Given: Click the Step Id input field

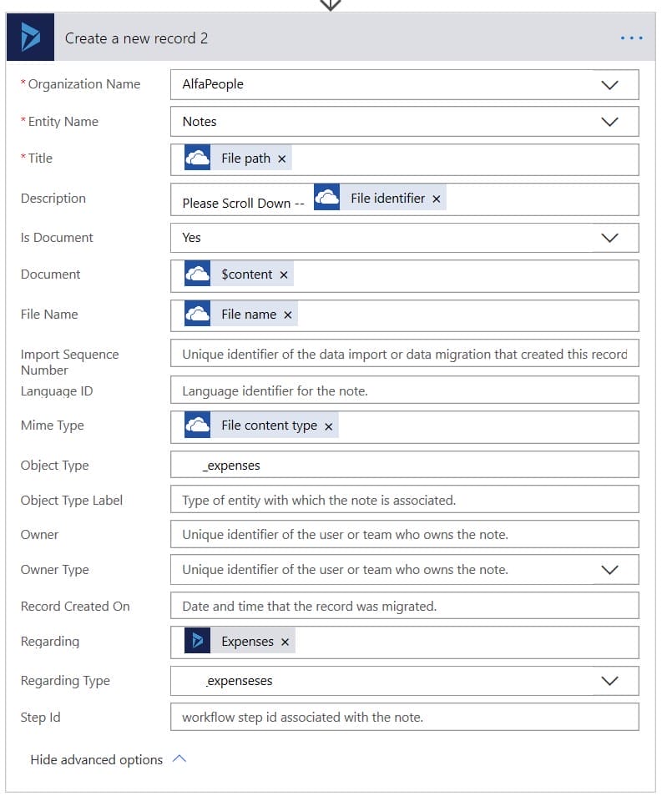Looking at the screenshot, I should (405, 717).
